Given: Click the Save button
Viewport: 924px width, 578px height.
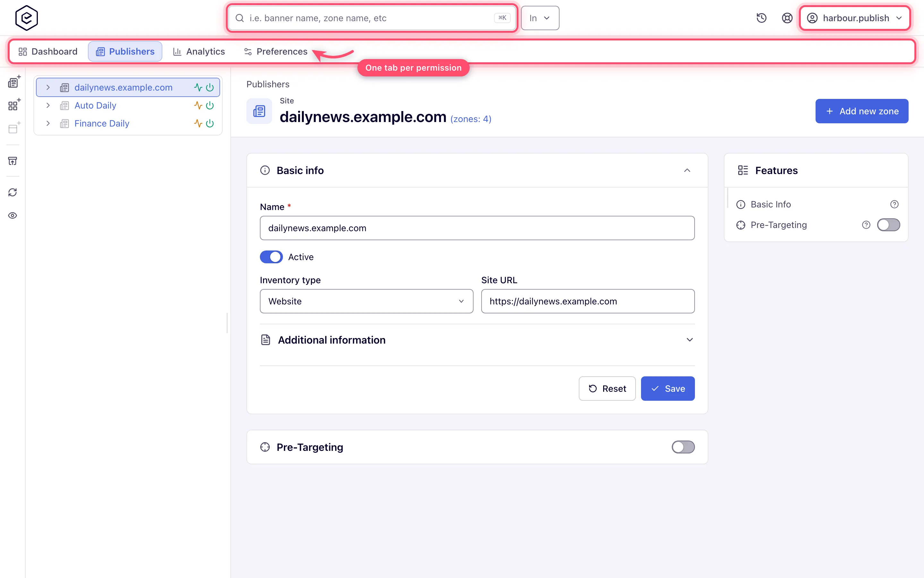Looking at the screenshot, I should pos(667,389).
